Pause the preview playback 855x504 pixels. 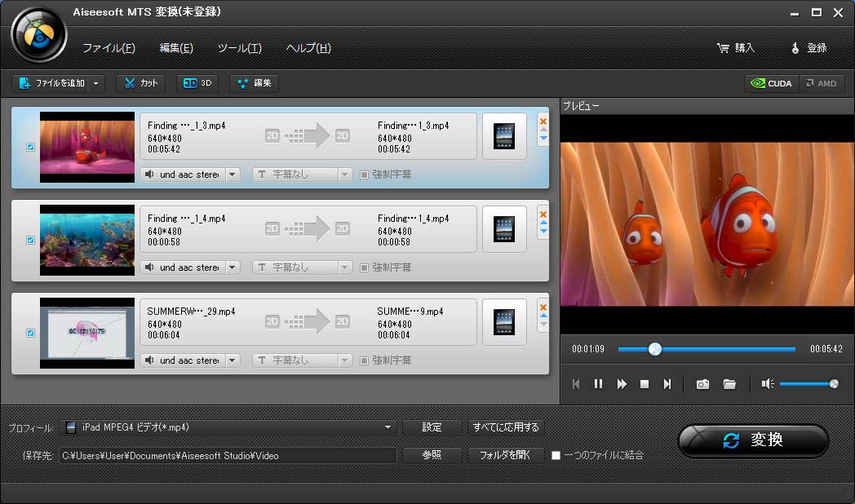click(x=598, y=384)
